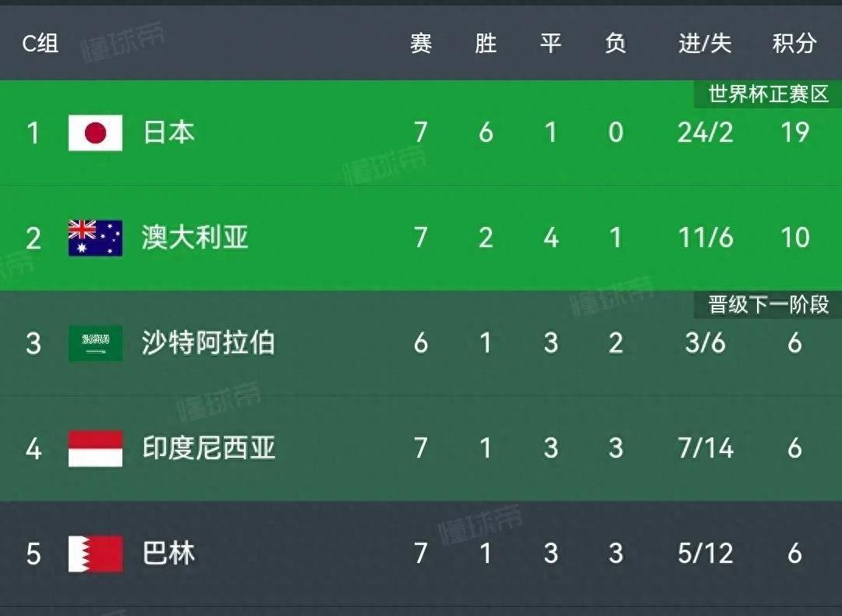Click the 积分 column header
This screenshot has width=842, height=616.
pos(794,44)
